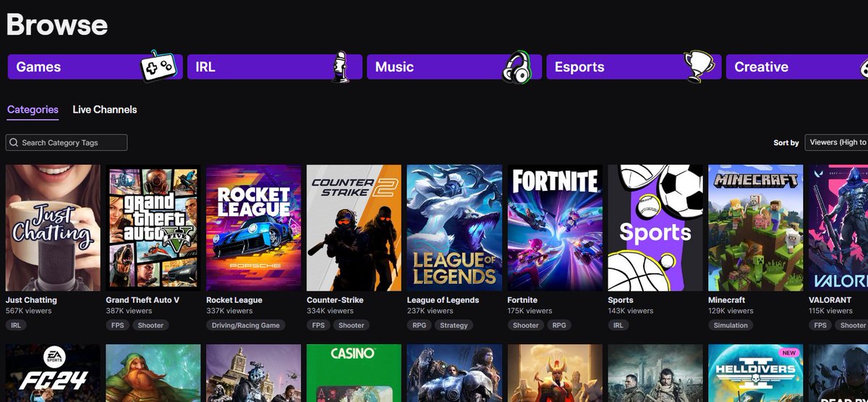
Task: Click the Fortnite title link
Action: 522,300
